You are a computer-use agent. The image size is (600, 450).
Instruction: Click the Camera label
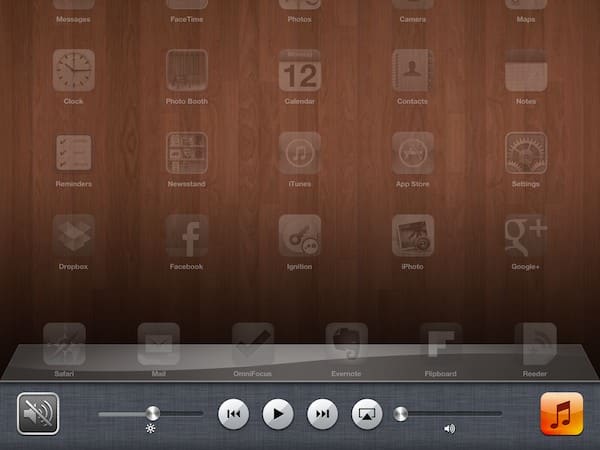coord(412,19)
